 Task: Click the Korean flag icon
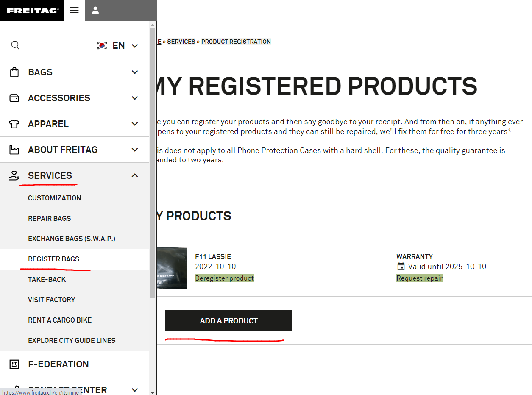[102, 45]
